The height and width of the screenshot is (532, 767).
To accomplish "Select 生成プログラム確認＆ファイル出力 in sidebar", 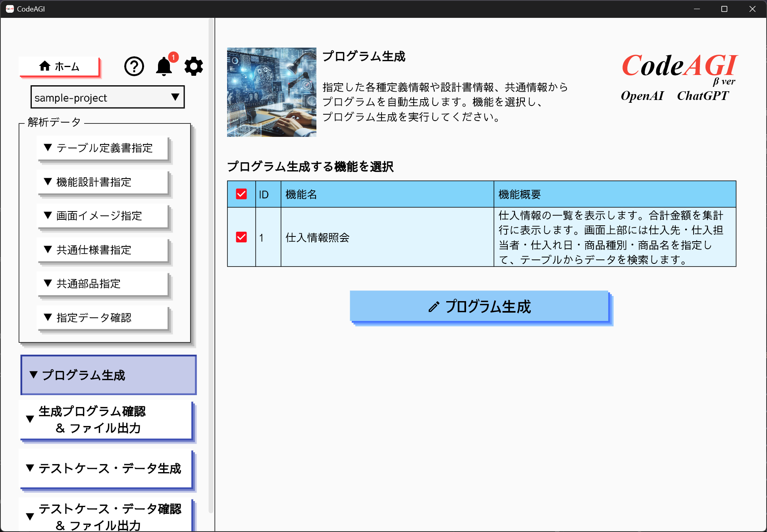I will (106, 420).
